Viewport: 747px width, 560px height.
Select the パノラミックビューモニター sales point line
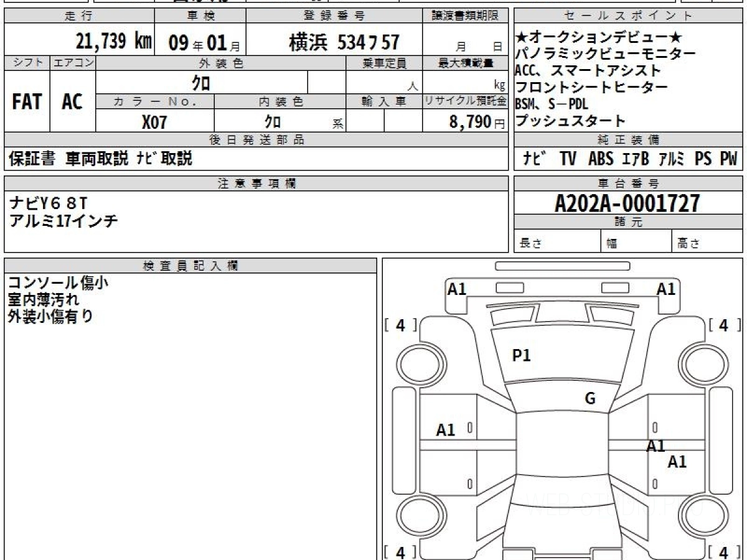pos(603,54)
